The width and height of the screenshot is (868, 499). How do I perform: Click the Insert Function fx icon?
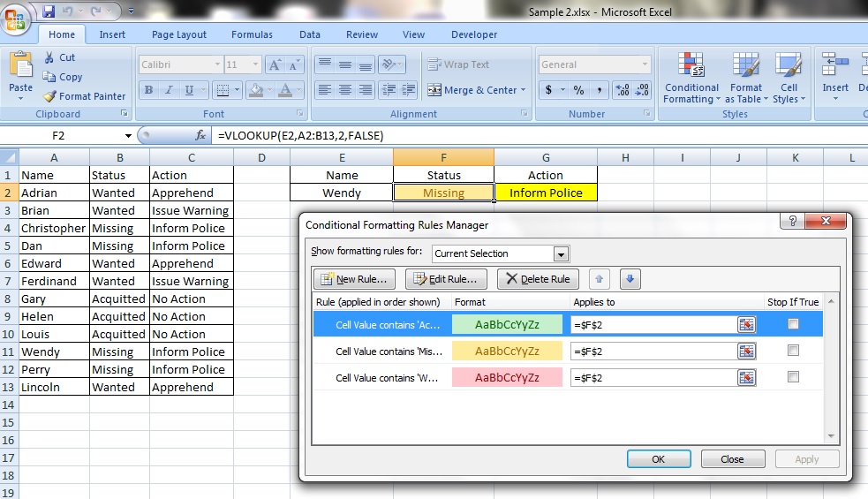pos(200,135)
